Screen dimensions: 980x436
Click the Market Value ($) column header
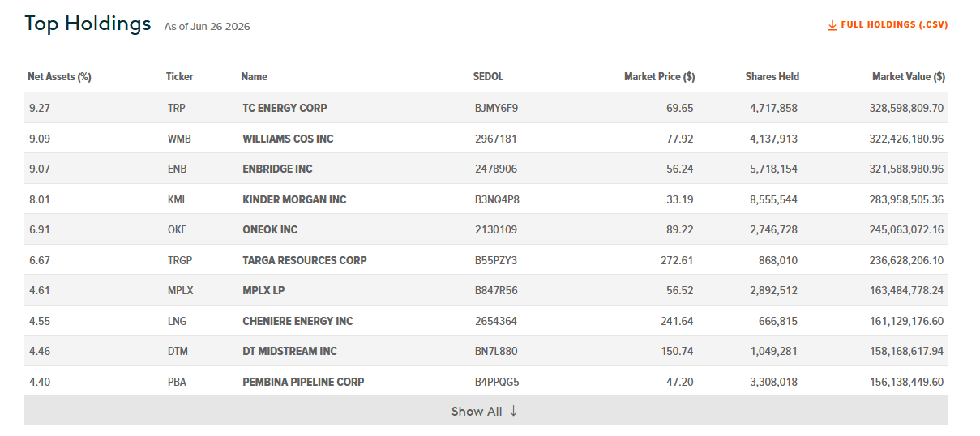pyautogui.click(x=908, y=77)
